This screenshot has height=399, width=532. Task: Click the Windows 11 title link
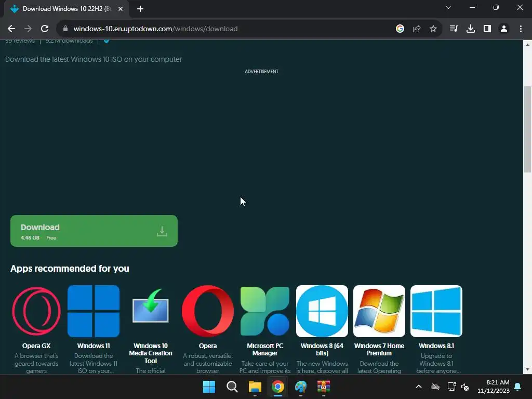click(94, 345)
